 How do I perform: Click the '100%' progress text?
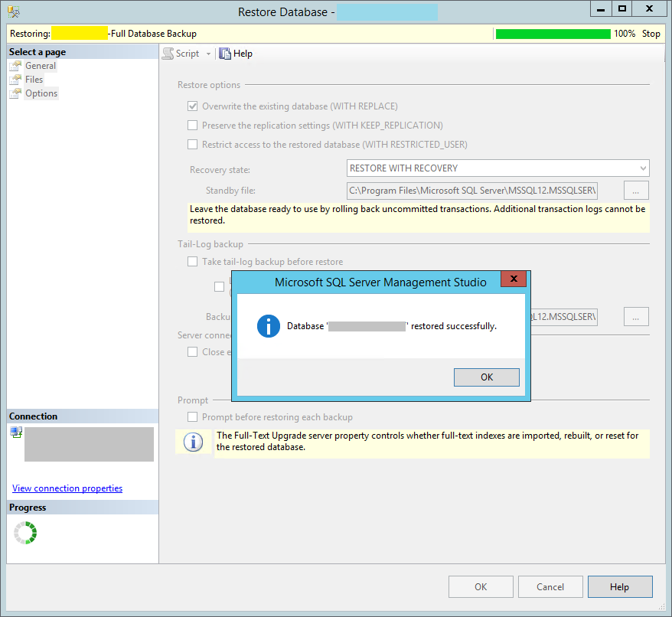625,34
